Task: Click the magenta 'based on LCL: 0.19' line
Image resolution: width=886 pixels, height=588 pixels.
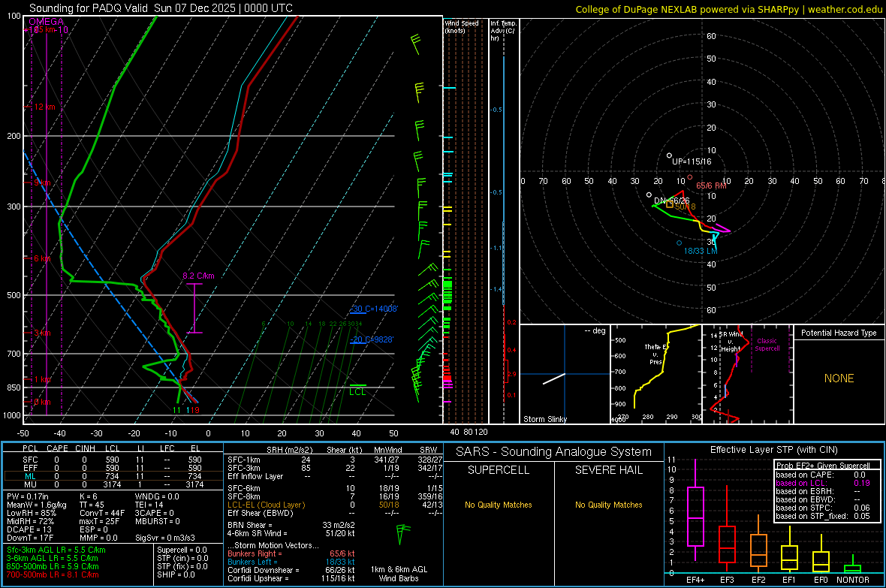Action: [x=823, y=483]
